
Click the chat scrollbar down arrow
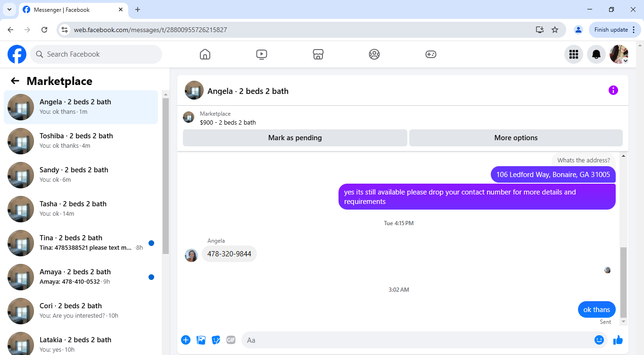pyautogui.click(x=624, y=321)
